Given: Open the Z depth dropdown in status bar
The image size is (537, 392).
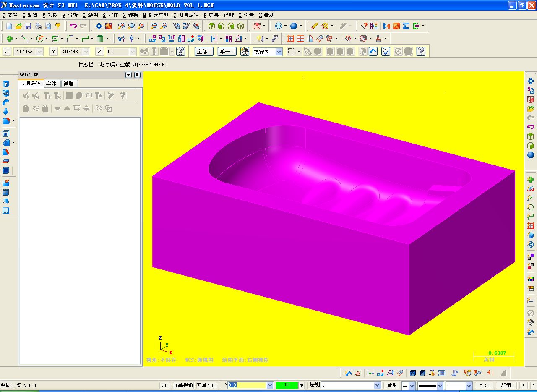Looking at the screenshot, I should [270, 385].
